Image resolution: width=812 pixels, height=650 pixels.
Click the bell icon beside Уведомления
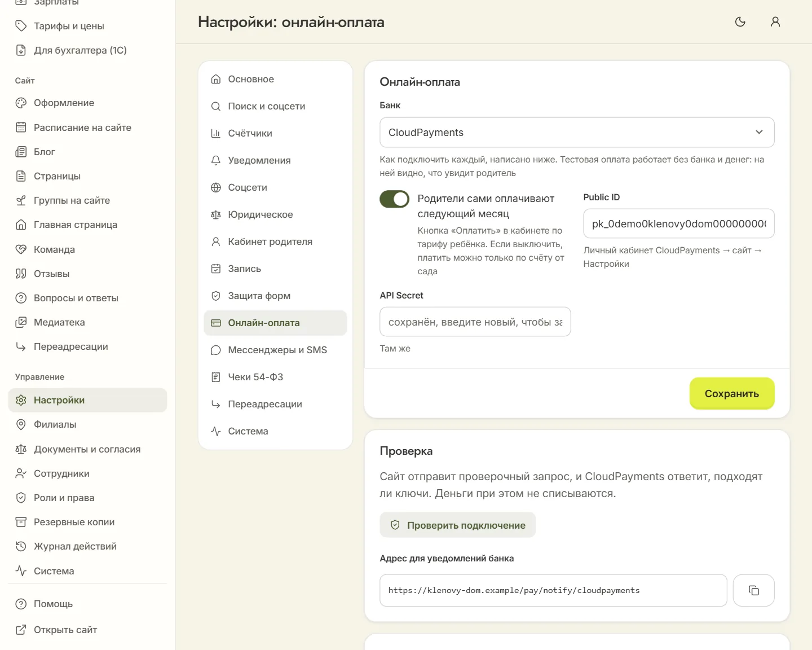pyautogui.click(x=215, y=160)
